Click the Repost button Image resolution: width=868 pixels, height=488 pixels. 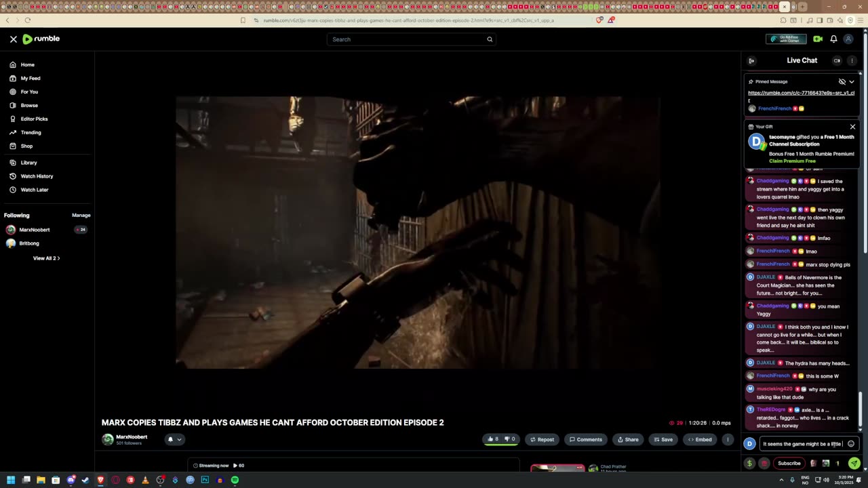point(542,439)
